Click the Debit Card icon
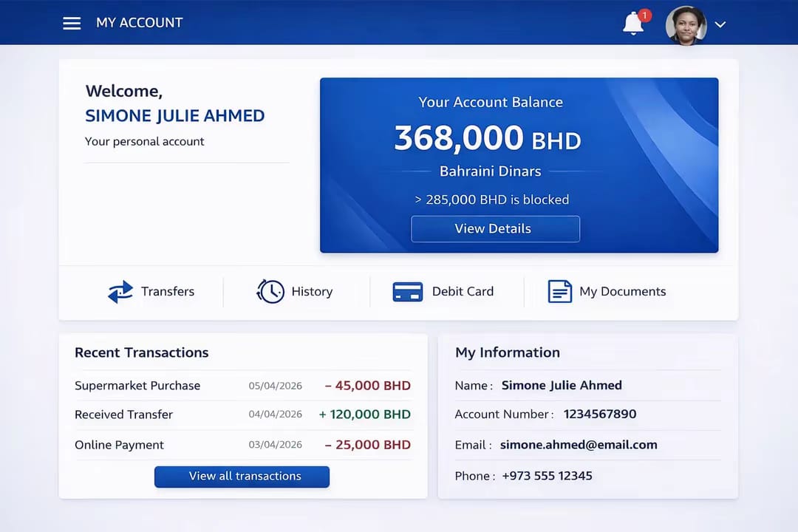The image size is (798, 532). (x=407, y=292)
